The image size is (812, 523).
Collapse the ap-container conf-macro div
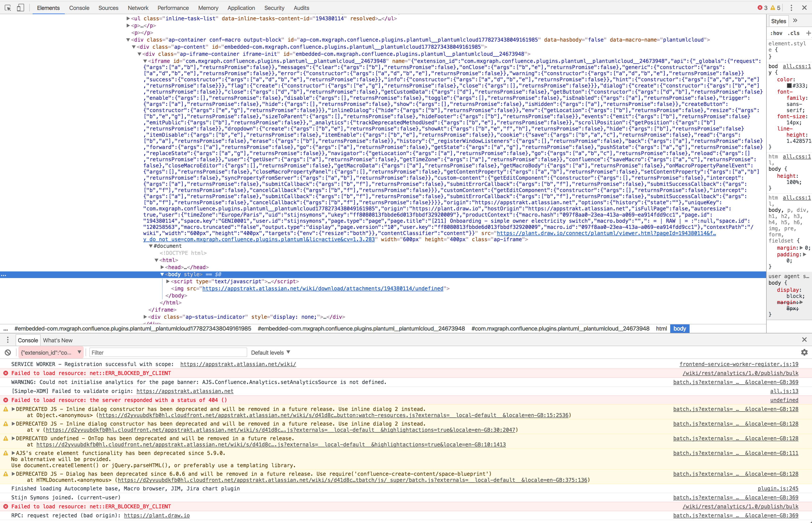pos(128,40)
